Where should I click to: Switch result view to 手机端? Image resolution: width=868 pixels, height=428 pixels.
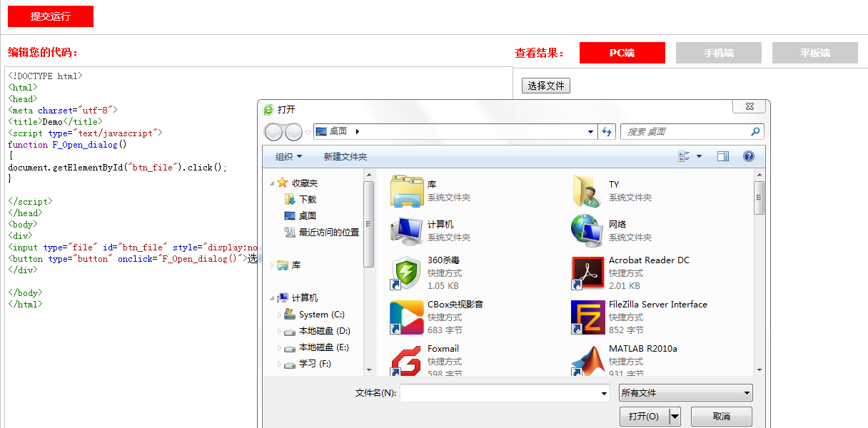(719, 53)
